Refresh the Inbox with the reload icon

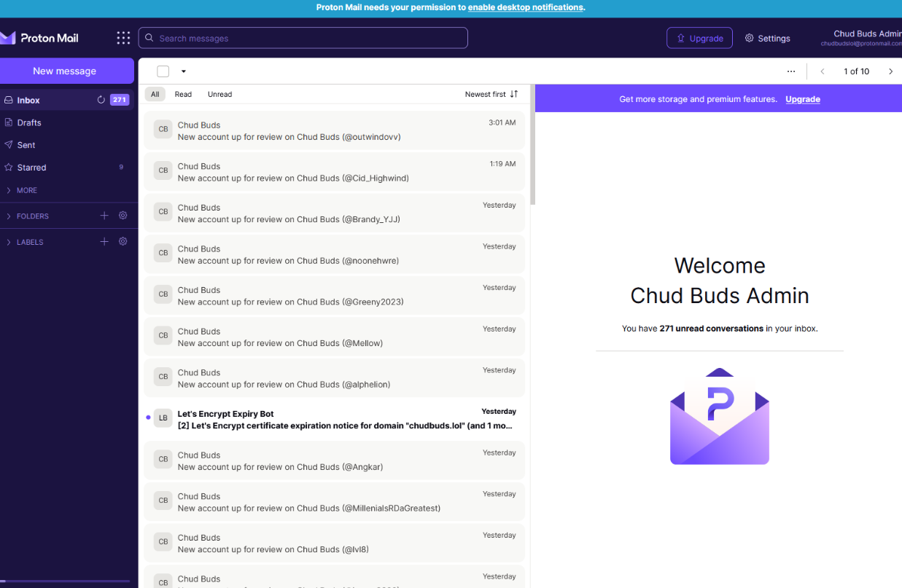[101, 100]
